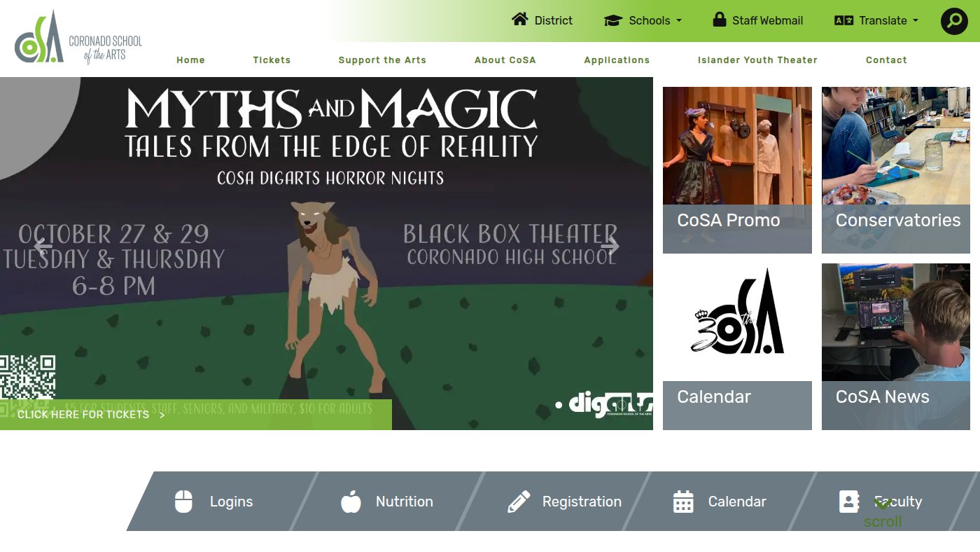The height and width of the screenshot is (552, 980).
Task: Open search with the magnifier icon
Action: 954,21
